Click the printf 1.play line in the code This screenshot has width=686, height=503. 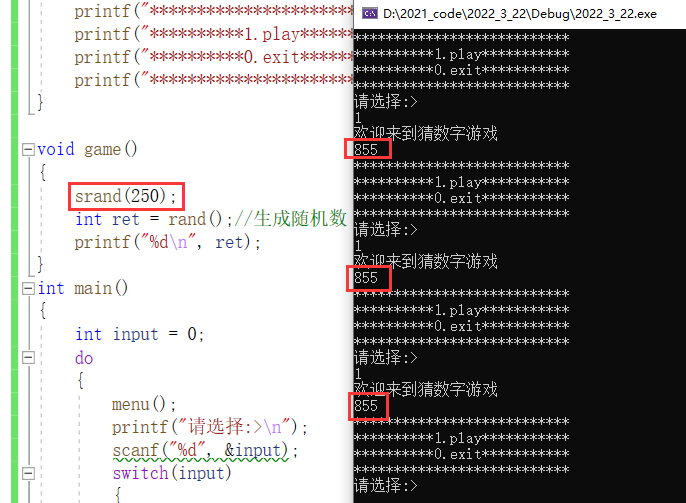point(214,34)
